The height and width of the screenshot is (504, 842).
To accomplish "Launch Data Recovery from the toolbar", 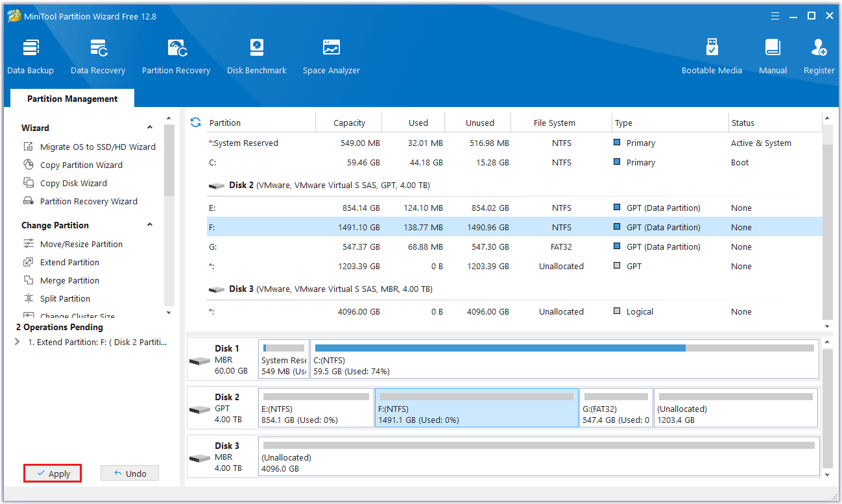I will point(98,57).
